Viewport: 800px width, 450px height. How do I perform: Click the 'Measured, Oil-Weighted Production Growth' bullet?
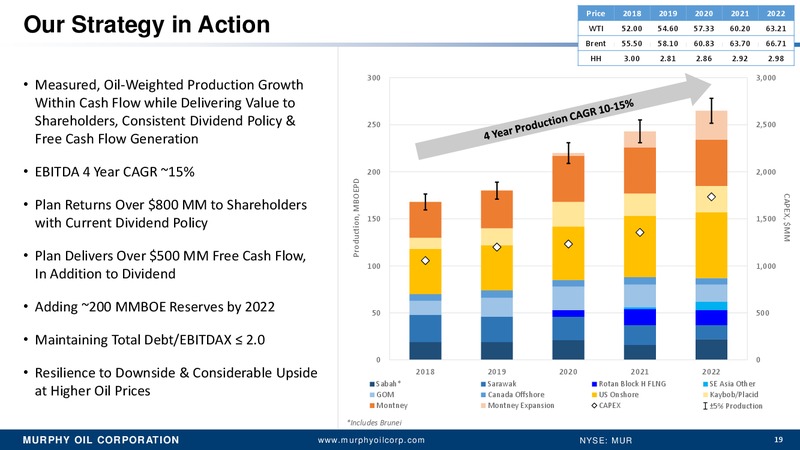tap(169, 112)
